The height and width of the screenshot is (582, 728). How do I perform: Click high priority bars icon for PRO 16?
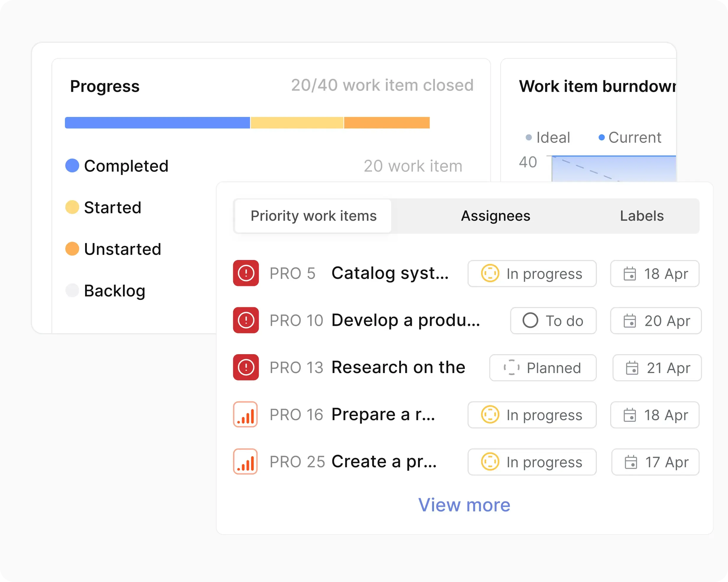246,414
